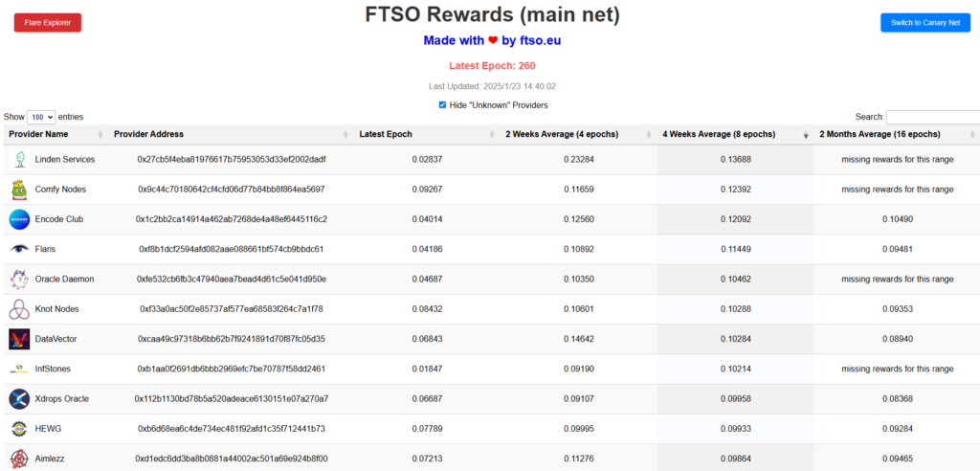The height and width of the screenshot is (471, 980).
Task: Sort by 2 Months Average column
Action: (897, 134)
